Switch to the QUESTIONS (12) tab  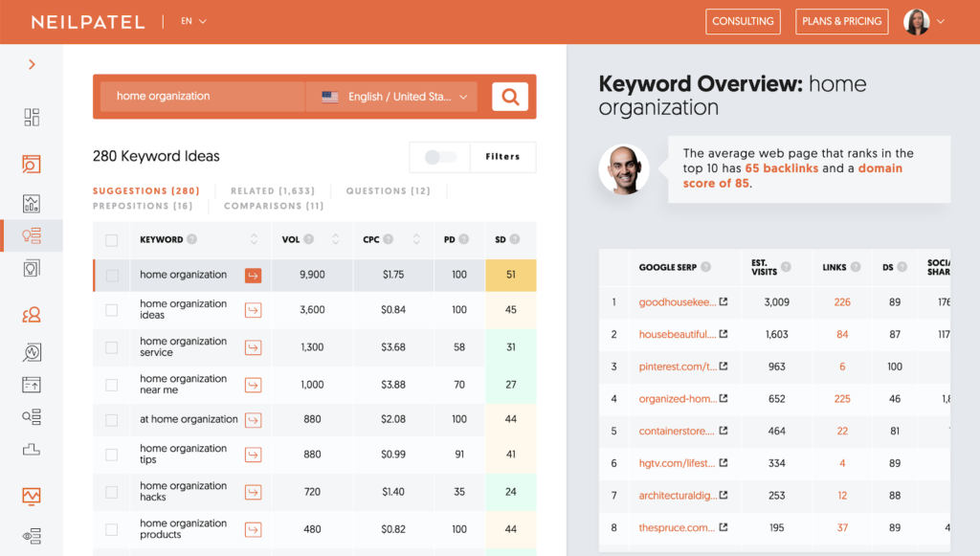tap(389, 191)
